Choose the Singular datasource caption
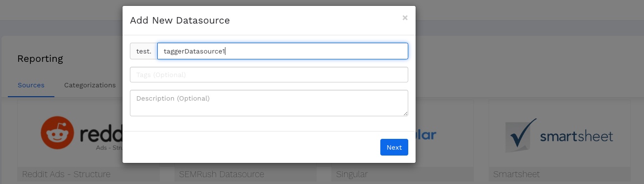Viewport: 644px width, 184px height. click(352, 174)
